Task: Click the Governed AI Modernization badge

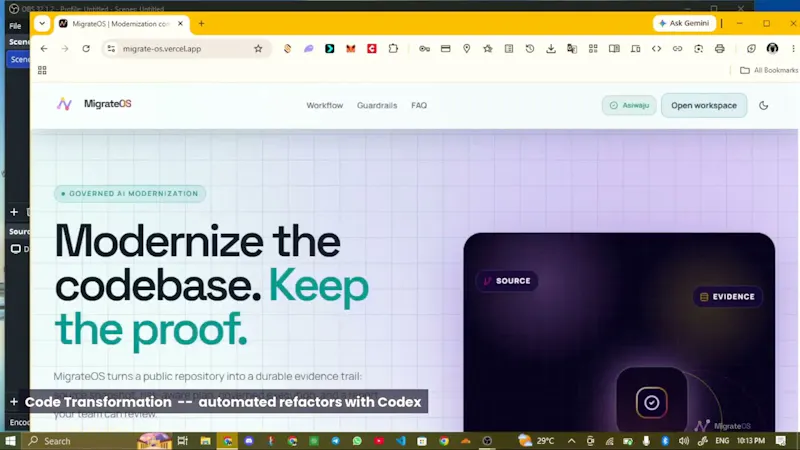Action: point(130,193)
